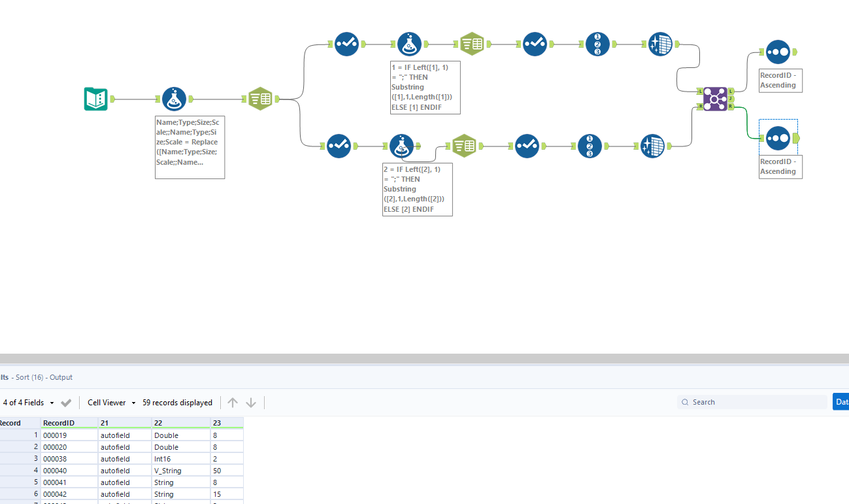This screenshot has width=849, height=504.
Task: Click the down arrow to jump to next record
Action: coord(251,402)
